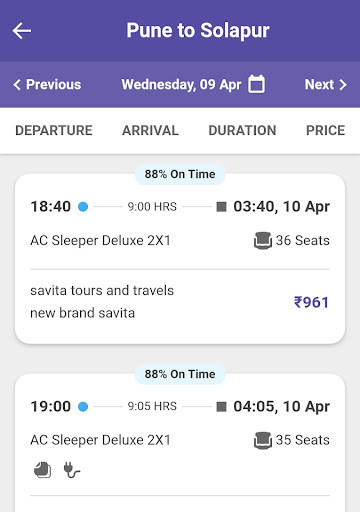The height and width of the screenshot is (512, 360).
Task: Tap 88% On Time badge on first bus
Action: click(180, 174)
